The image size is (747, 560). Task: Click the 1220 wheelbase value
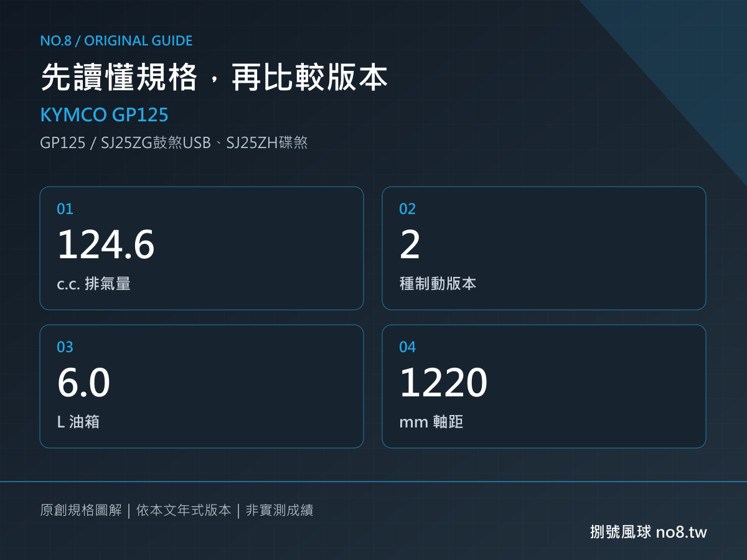(443, 383)
